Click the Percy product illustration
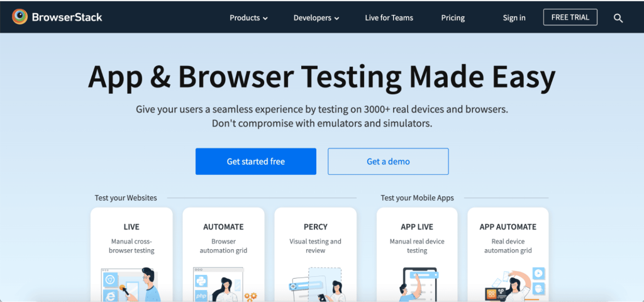The image size is (644, 302). (316, 284)
